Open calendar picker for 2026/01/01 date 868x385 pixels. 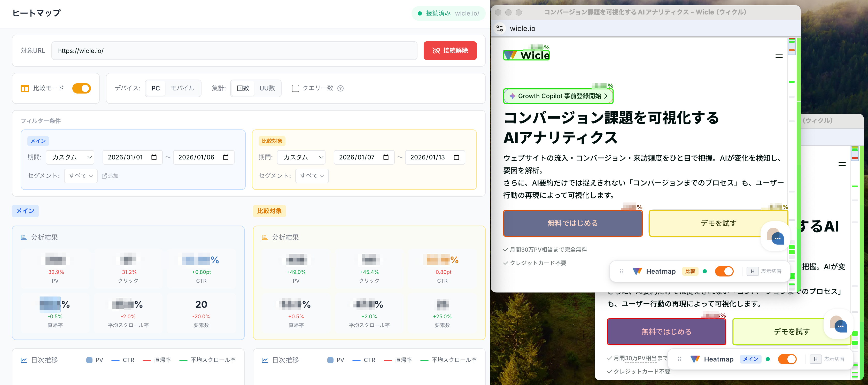coord(154,157)
